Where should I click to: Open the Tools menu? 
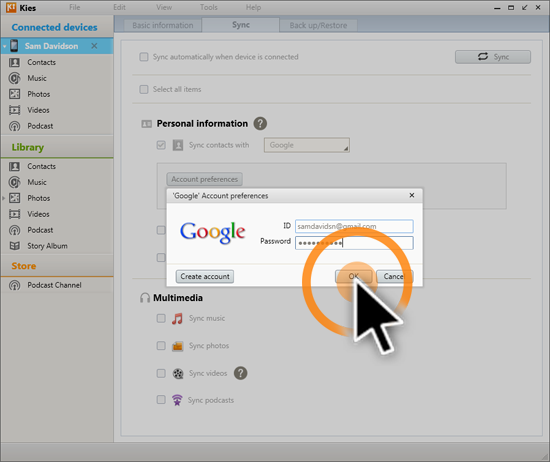click(209, 7)
